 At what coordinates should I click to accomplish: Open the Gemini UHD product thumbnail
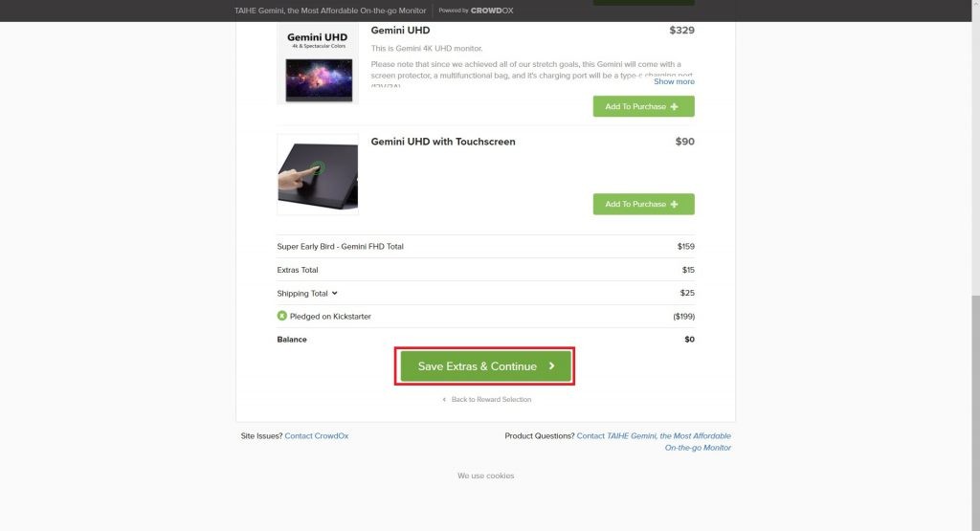318,64
